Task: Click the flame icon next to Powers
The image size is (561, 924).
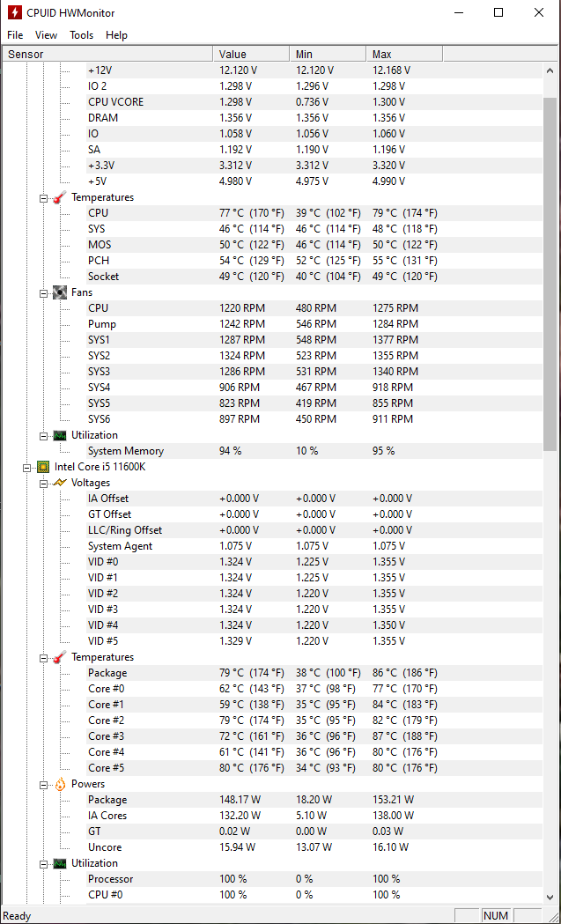Action: click(x=59, y=784)
